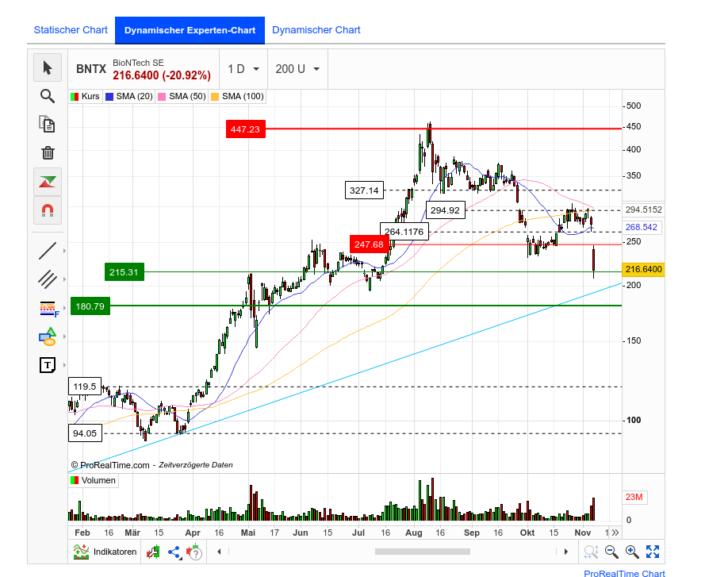The height and width of the screenshot is (577, 728).
Task: Activate the chart zoom magnifier tool
Action: [48, 96]
